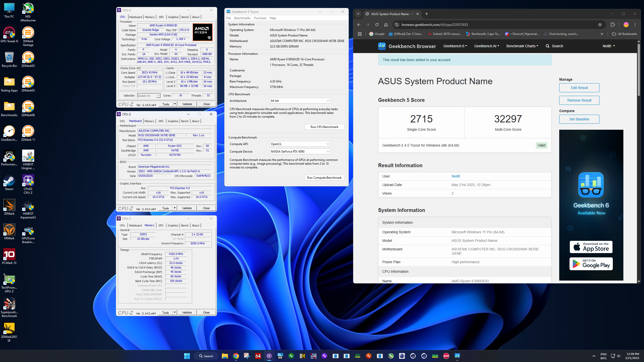The width and height of the screenshot is (644, 362).
Task: Go to Chrome home page icon
Action: pos(386,25)
